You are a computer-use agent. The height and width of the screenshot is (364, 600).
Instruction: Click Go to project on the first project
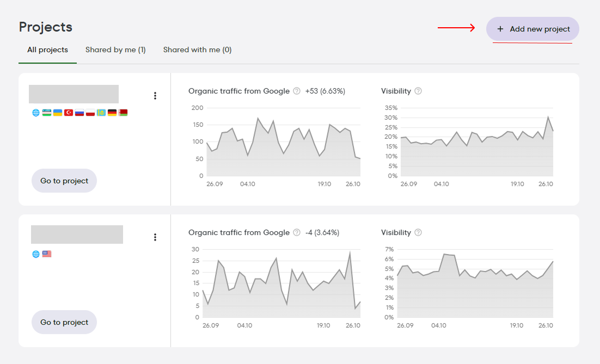(x=64, y=180)
